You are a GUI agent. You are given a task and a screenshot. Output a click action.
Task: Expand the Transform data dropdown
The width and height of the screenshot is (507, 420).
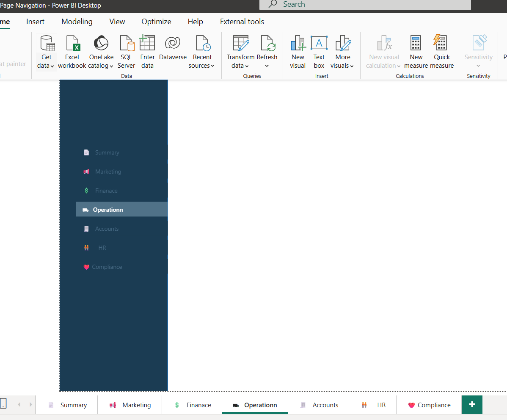click(x=240, y=66)
